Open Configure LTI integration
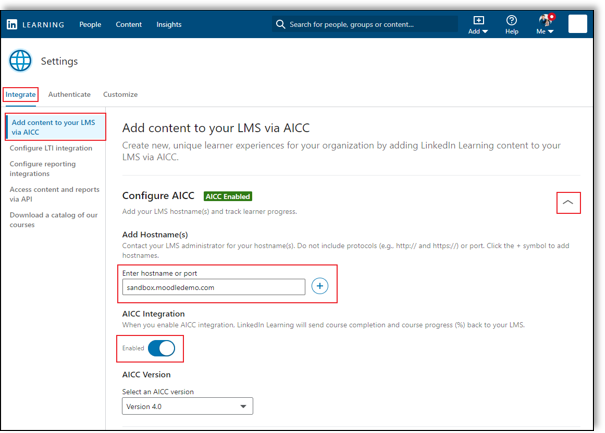Viewport: 605px width, 433px height. coord(51,148)
